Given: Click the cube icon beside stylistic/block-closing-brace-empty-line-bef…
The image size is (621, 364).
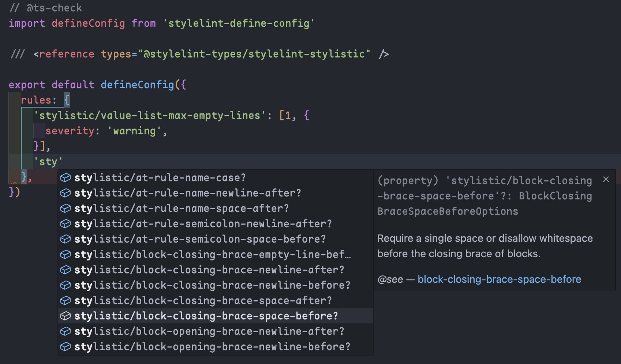Looking at the screenshot, I should click(x=66, y=255).
